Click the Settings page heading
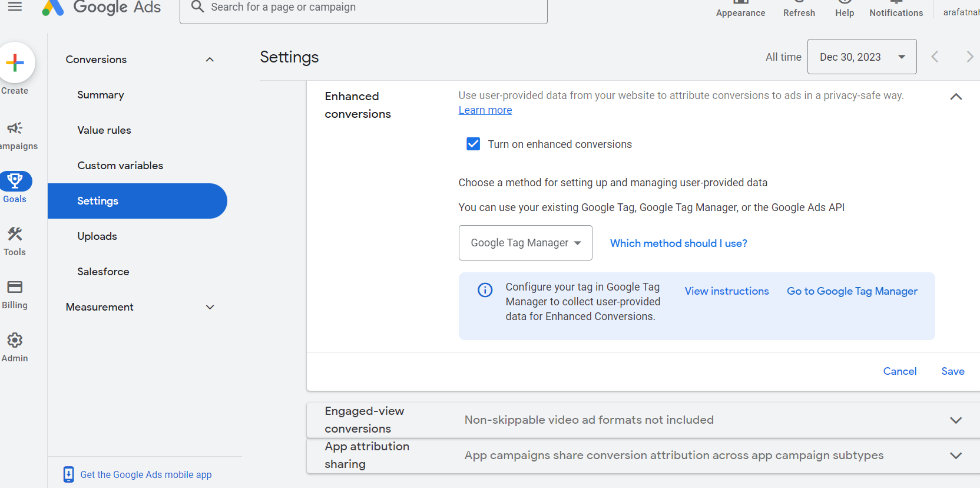Image resolution: width=980 pixels, height=488 pixels. click(289, 57)
